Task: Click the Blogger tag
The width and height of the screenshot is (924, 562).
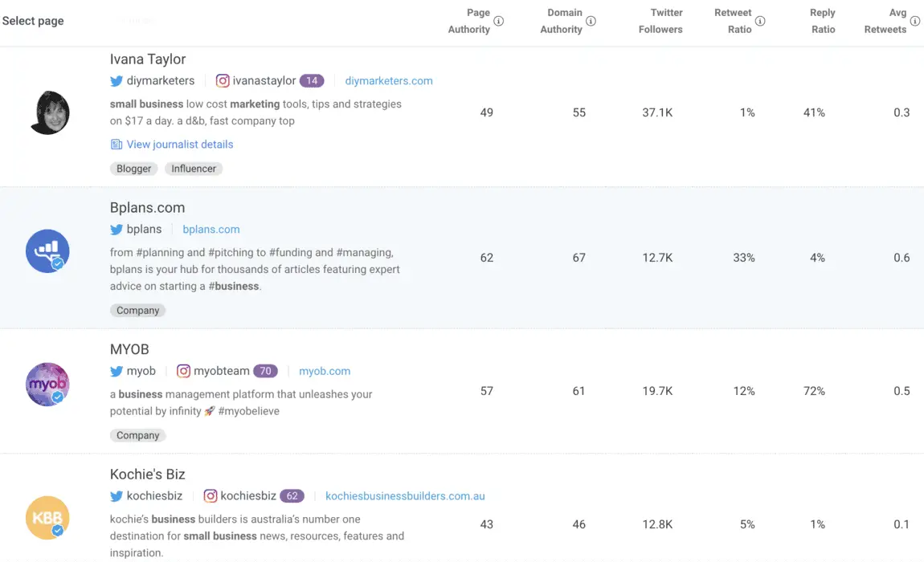Action: [133, 169]
